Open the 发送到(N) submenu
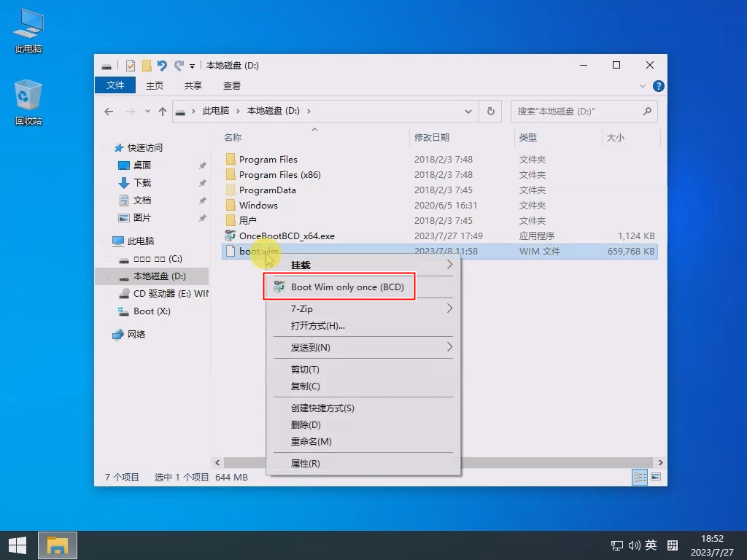The height and width of the screenshot is (560, 747). click(x=363, y=347)
